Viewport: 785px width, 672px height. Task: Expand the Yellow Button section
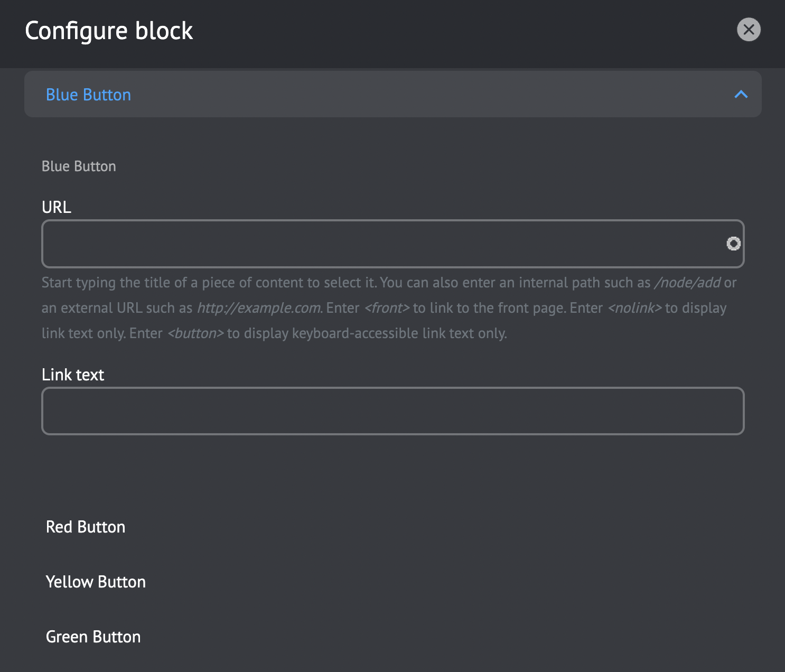click(96, 582)
